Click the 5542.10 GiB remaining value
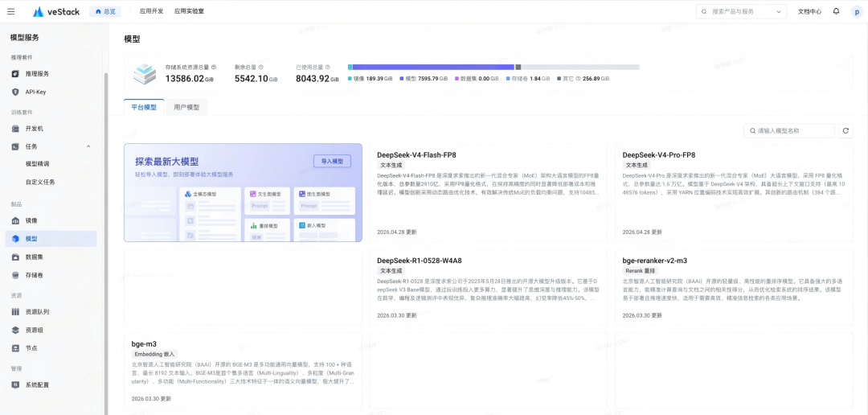The width and height of the screenshot is (868, 415). pyautogui.click(x=256, y=79)
